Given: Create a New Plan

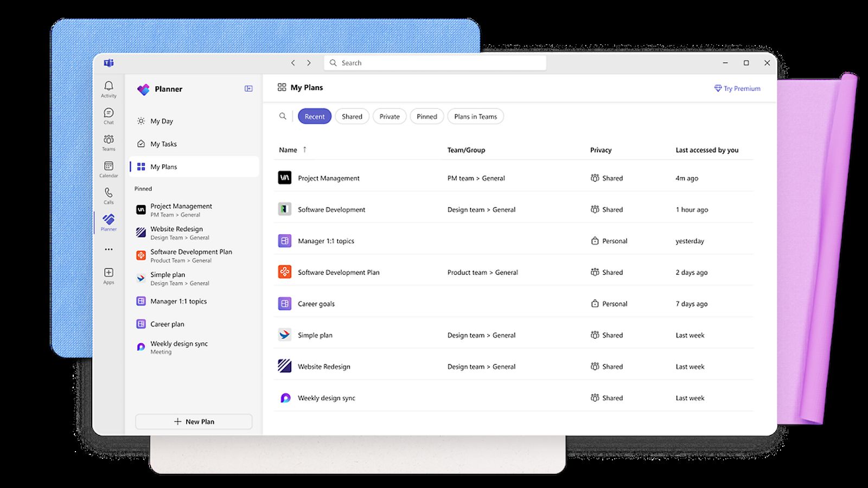Looking at the screenshot, I should (194, 421).
